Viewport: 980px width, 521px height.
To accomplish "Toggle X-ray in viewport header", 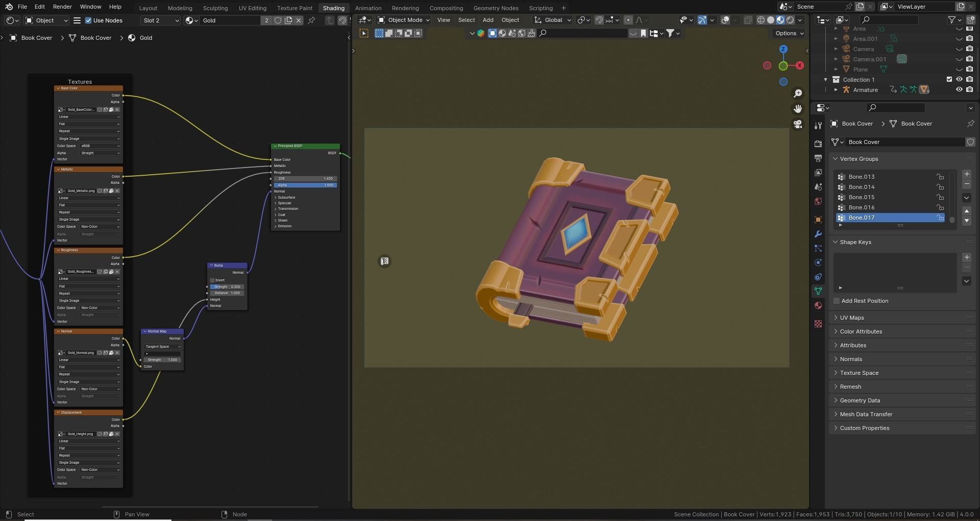I will [748, 20].
